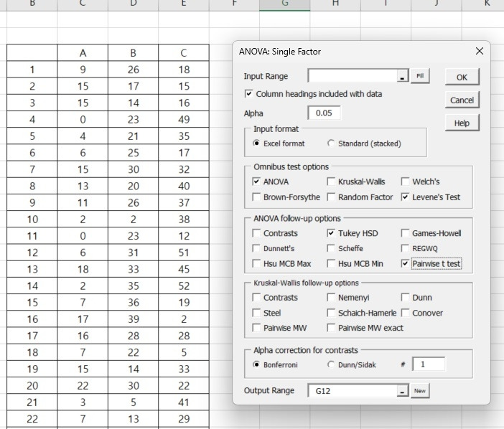Click cell with value 36 in row 15
The image size is (504, 429).
coord(133,303)
